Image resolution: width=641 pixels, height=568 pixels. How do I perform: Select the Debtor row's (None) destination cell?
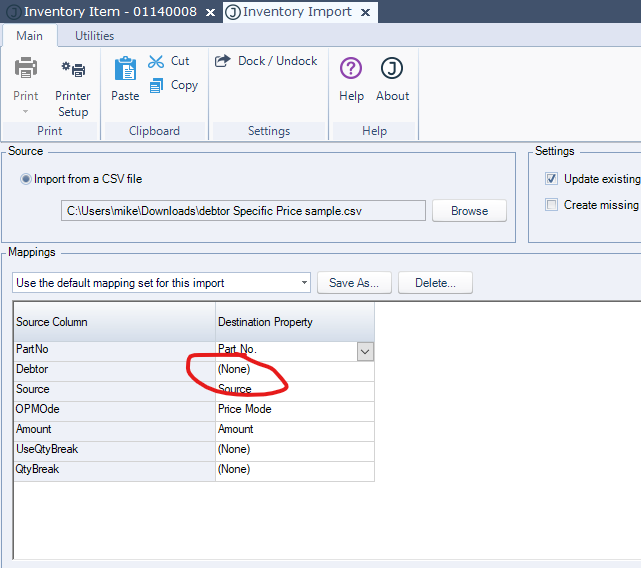pos(294,369)
